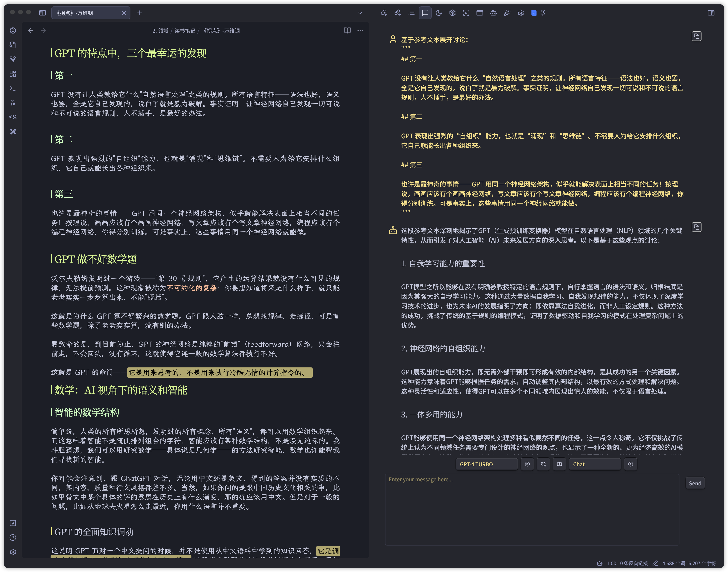Open the outline list icon
The width and height of the screenshot is (728, 572).
411,13
